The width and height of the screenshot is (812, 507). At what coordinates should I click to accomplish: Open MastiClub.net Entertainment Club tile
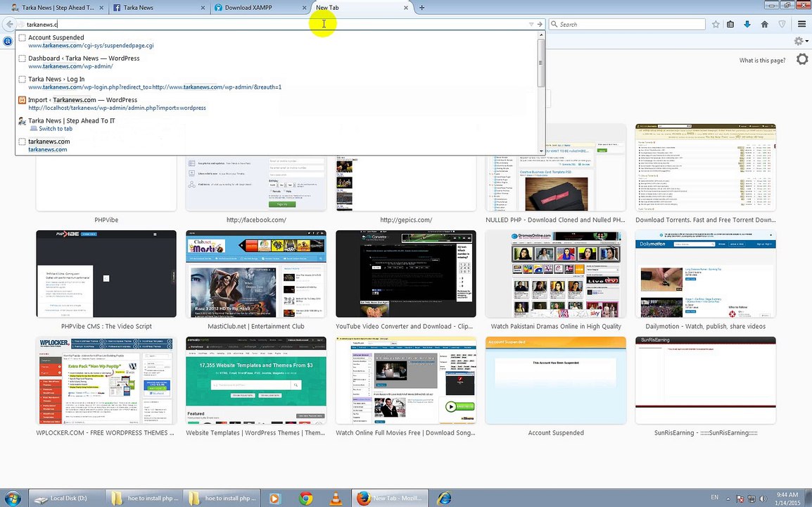(x=256, y=274)
